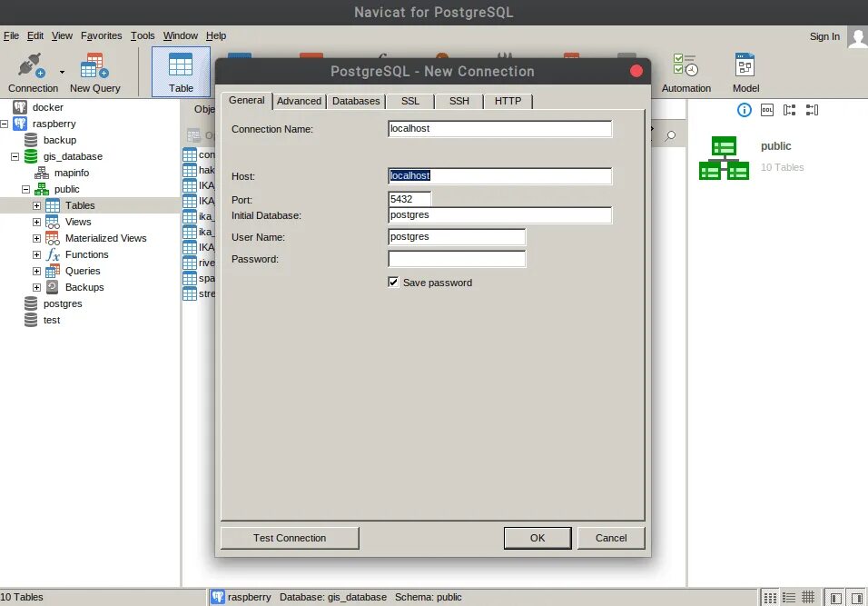868x606 pixels.
Task: Select the backup database
Action: [60, 140]
